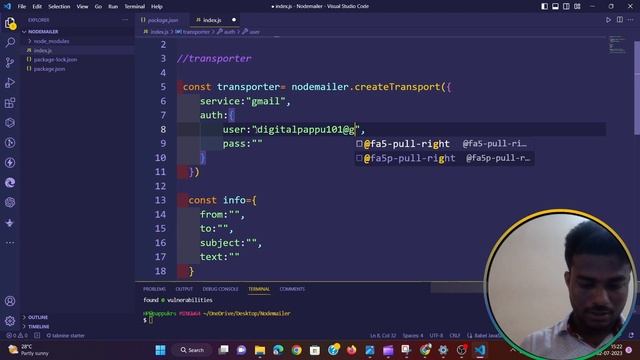The image size is (640, 360).
Task: Open Explorer views and more actions ellipsis
Action: click(x=124, y=20)
